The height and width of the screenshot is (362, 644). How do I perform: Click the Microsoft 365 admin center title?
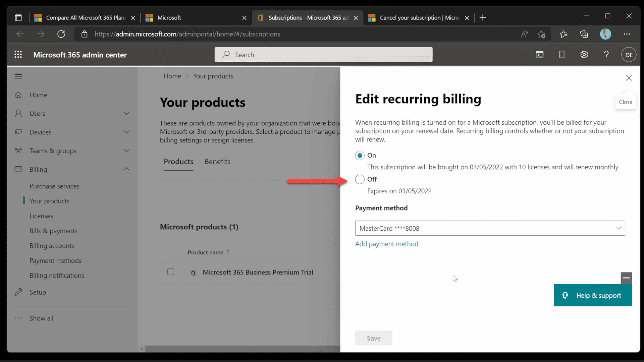(x=80, y=55)
